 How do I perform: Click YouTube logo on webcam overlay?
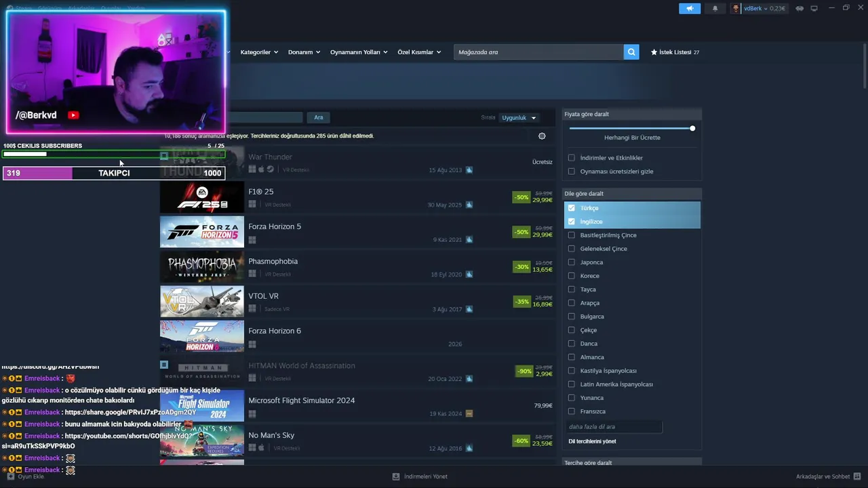[x=73, y=115]
